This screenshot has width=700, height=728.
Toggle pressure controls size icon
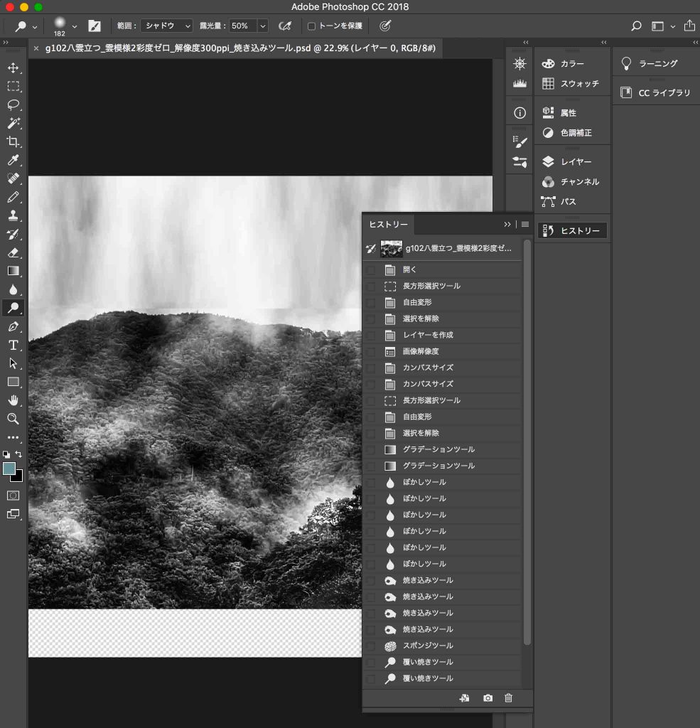point(384,26)
